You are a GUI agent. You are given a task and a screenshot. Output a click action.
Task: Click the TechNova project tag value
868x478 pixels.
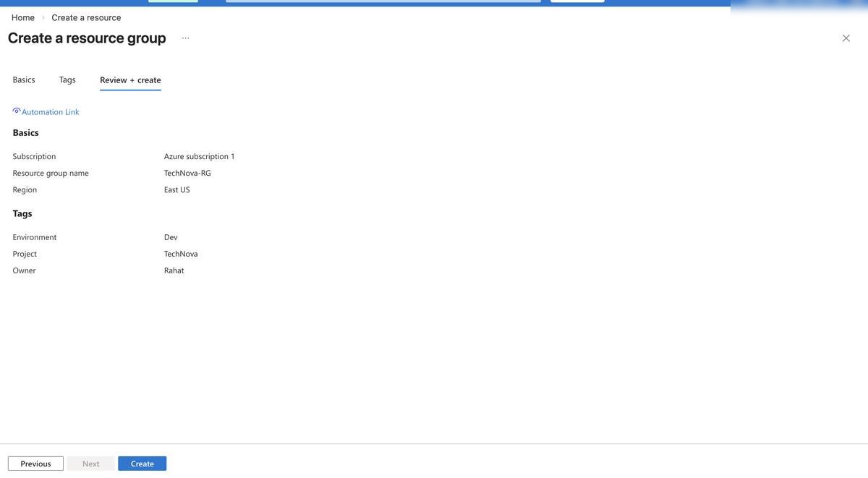pos(181,254)
